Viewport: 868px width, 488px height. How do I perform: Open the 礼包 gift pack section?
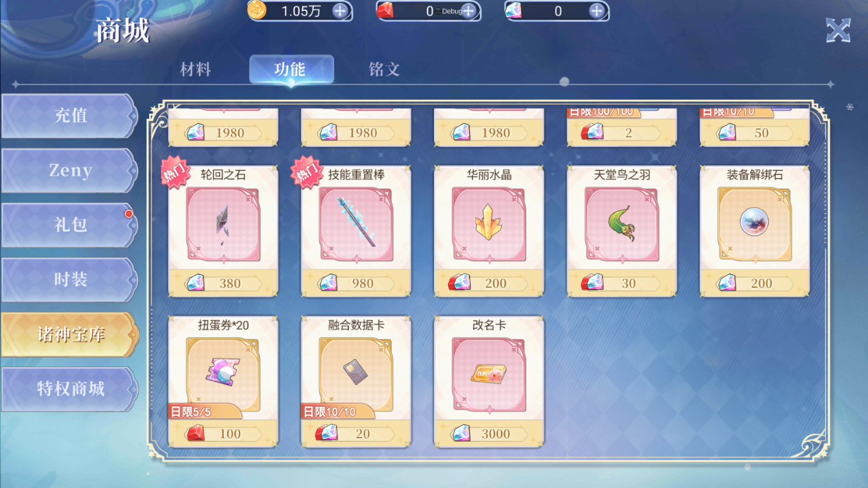[x=69, y=225]
